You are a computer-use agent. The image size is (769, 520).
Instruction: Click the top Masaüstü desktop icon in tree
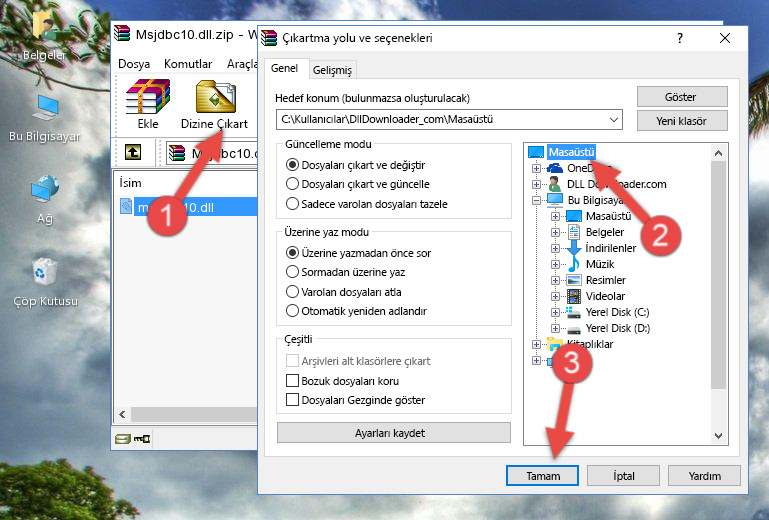point(536,152)
